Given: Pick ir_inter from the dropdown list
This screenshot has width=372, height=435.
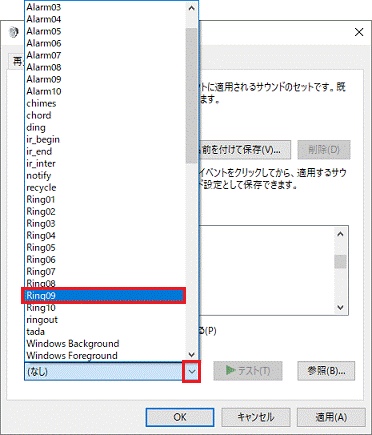Looking at the screenshot, I should (x=105, y=163).
